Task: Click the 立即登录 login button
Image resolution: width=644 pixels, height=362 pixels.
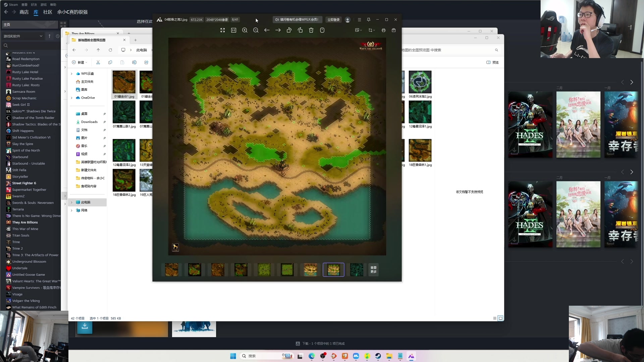Action: [333, 20]
